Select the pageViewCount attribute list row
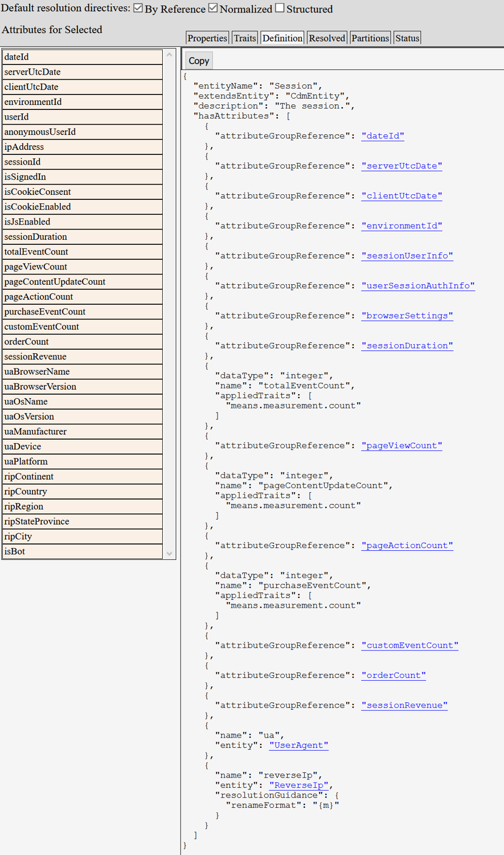This screenshot has height=855, width=504. pos(83,267)
